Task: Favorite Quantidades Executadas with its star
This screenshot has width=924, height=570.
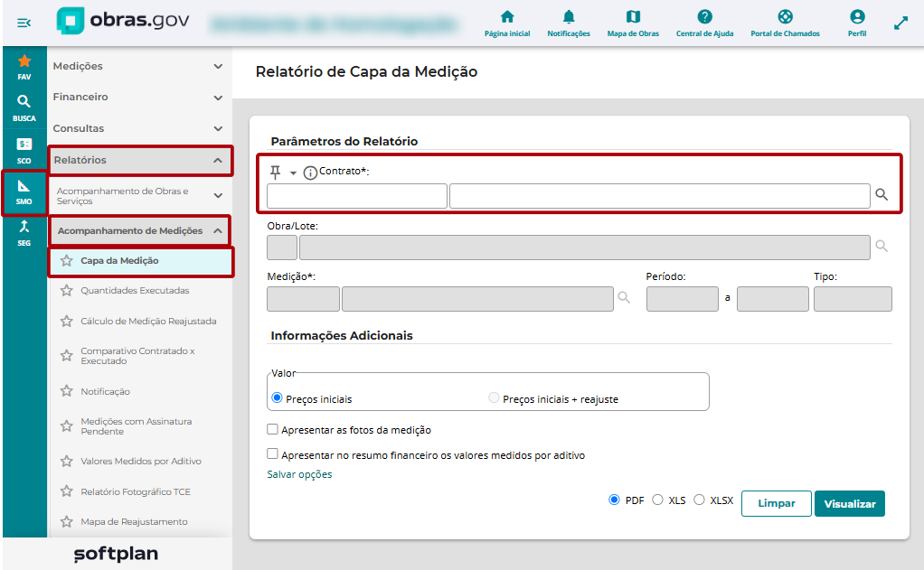Action: point(67,290)
